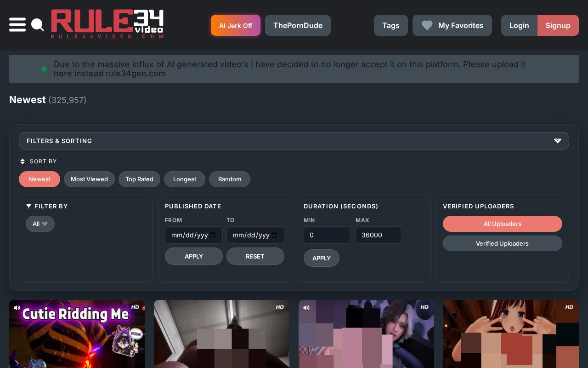Image resolution: width=588 pixels, height=368 pixels.
Task: Click the Max duration field showing 36000
Action: tap(379, 235)
